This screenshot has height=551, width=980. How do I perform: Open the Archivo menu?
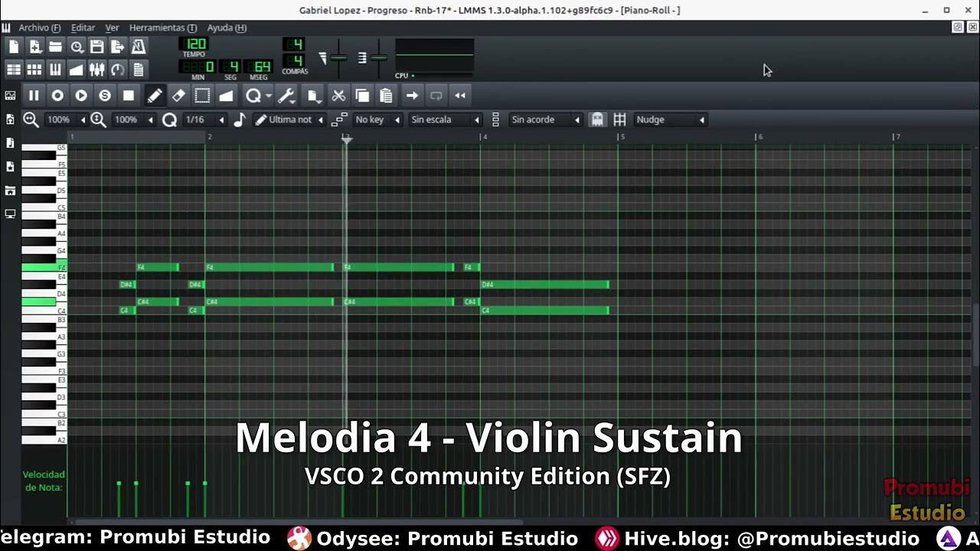(40, 28)
